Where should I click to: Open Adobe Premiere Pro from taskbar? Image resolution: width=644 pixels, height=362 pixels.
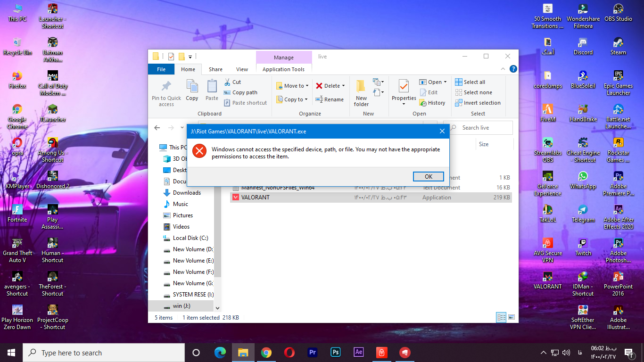(312, 353)
